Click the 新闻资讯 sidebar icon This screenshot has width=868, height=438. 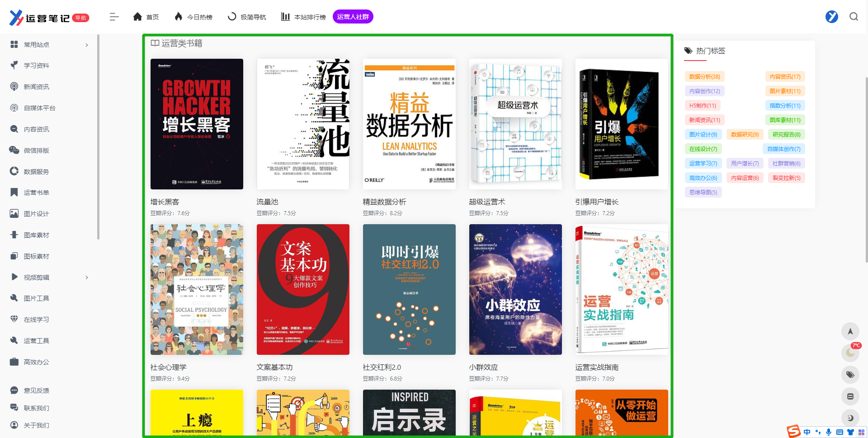(14, 86)
